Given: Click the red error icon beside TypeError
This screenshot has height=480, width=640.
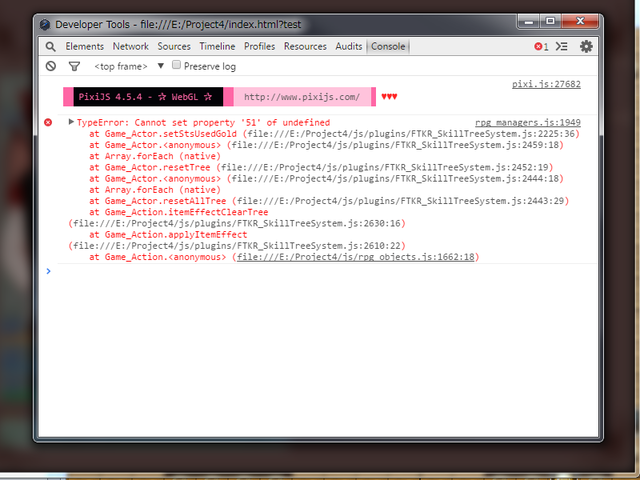Looking at the screenshot, I should coord(48,122).
